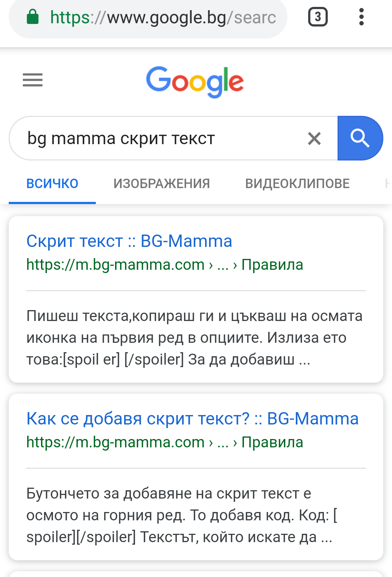This screenshot has width=392, height=577.
Task: Focus the Chrome address bar URL
Action: [163, 17]
